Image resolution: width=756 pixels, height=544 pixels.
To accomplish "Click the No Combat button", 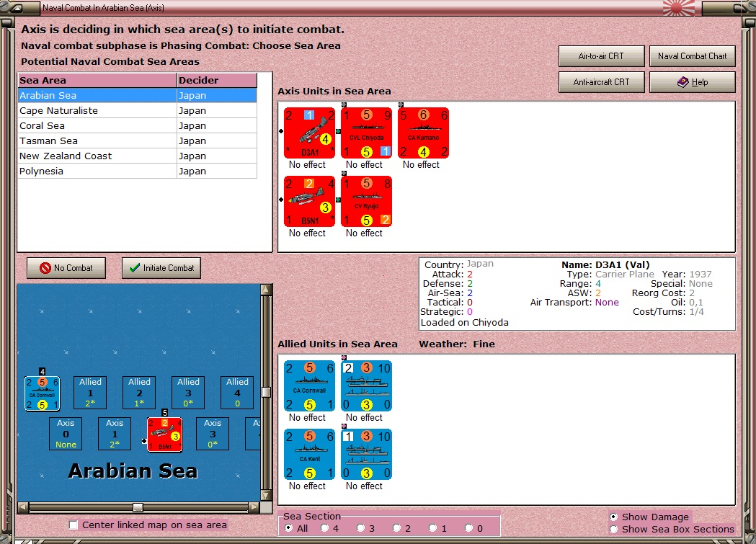I will 66,268.
